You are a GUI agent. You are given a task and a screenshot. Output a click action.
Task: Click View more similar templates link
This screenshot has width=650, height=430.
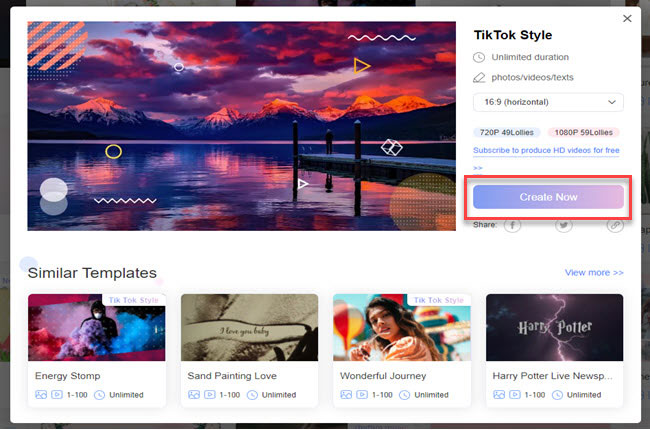click(x=593, y=272)
